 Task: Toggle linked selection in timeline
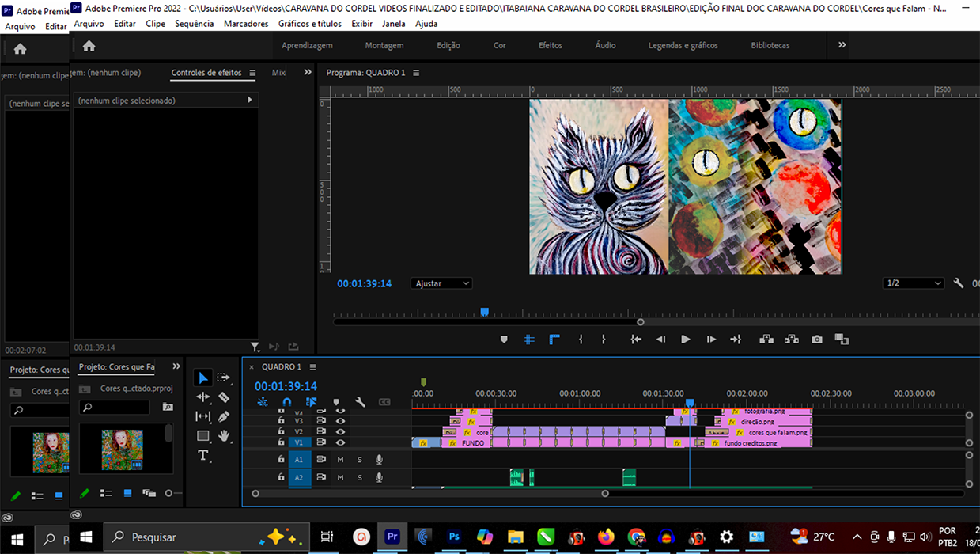[311, 402]
